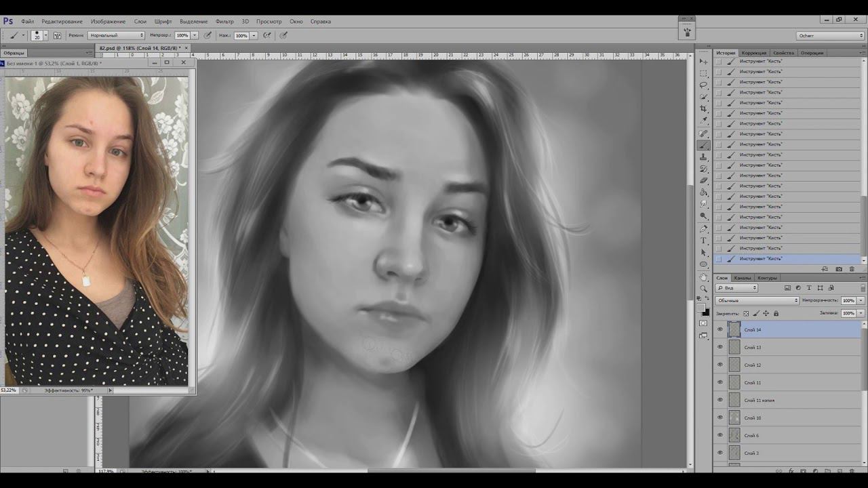This screenshot has height=488, width=868.
Task: Select the Lasso tool
Action: (703, 85)
